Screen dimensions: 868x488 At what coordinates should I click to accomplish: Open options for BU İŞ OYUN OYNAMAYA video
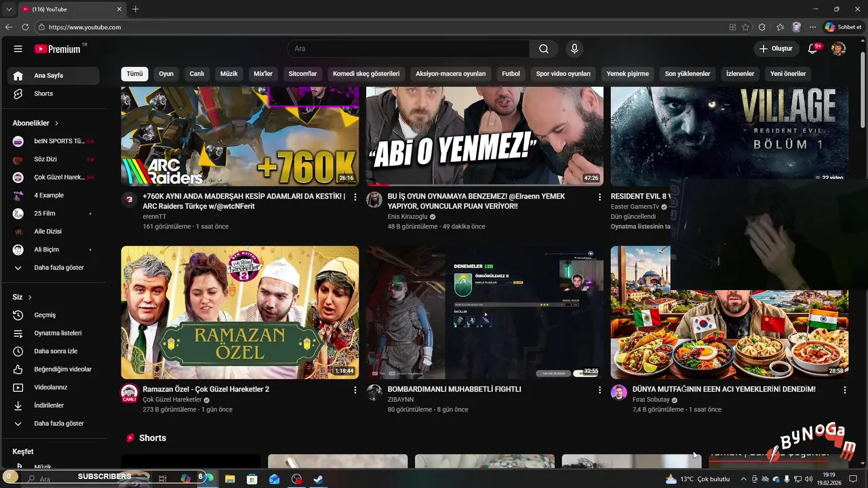599,197
